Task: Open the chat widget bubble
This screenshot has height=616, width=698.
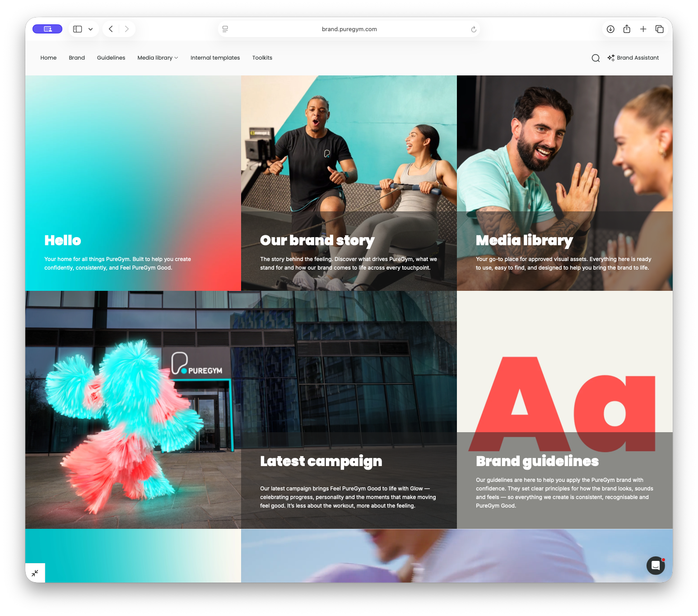Action: point(656,565)
